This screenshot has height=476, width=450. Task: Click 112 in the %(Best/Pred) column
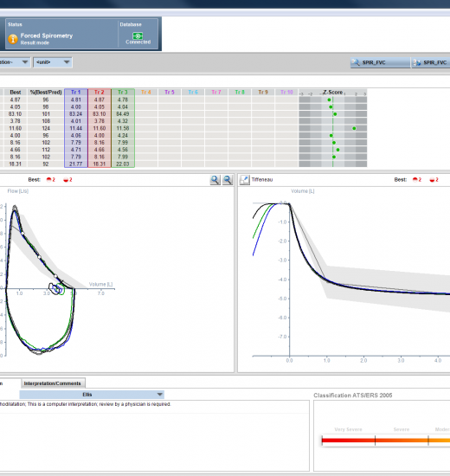(46, 150)
